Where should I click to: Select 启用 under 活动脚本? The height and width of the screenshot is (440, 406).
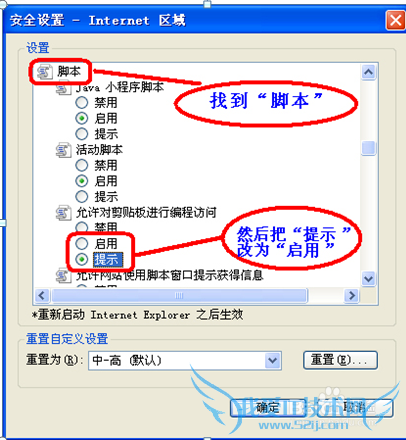point(82,181)
